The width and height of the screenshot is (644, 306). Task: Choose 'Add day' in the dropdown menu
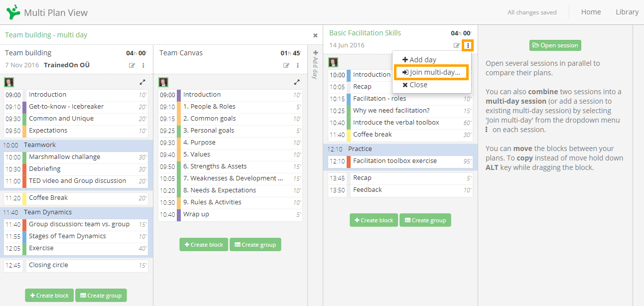click(419, 60)
